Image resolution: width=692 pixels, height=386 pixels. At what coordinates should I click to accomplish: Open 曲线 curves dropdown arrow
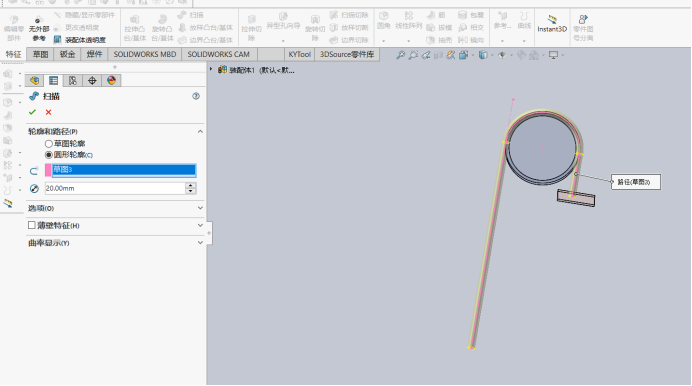click(524, 41)
